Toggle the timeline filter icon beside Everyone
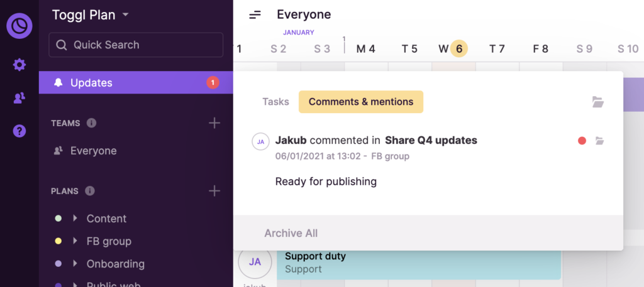The height and width of the screenshot is (287, 644). click(255, 14)
